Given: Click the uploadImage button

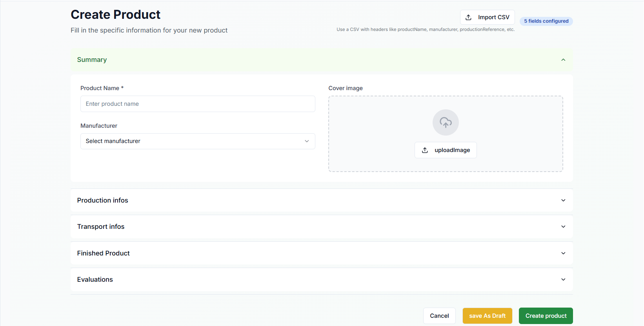Looking at the screenshot, I should (x=446, y=150).
